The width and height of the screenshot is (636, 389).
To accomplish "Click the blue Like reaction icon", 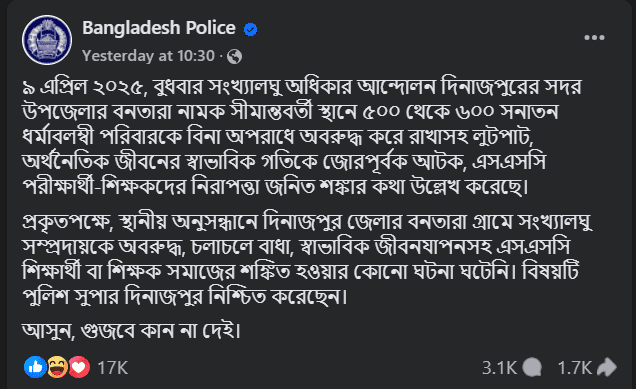I will [35, 367].
